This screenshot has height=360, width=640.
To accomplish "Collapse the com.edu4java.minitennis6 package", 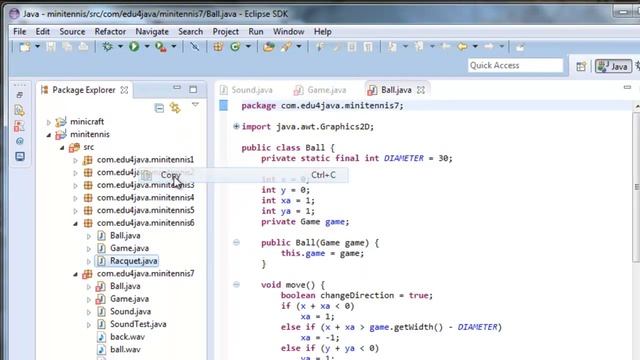I will point(76,223).
